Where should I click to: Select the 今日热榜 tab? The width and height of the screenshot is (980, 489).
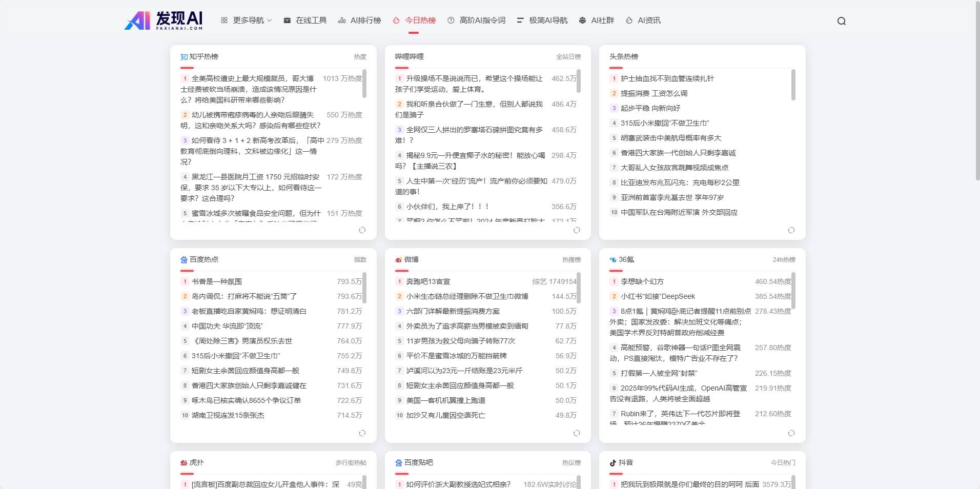point(414,21)
